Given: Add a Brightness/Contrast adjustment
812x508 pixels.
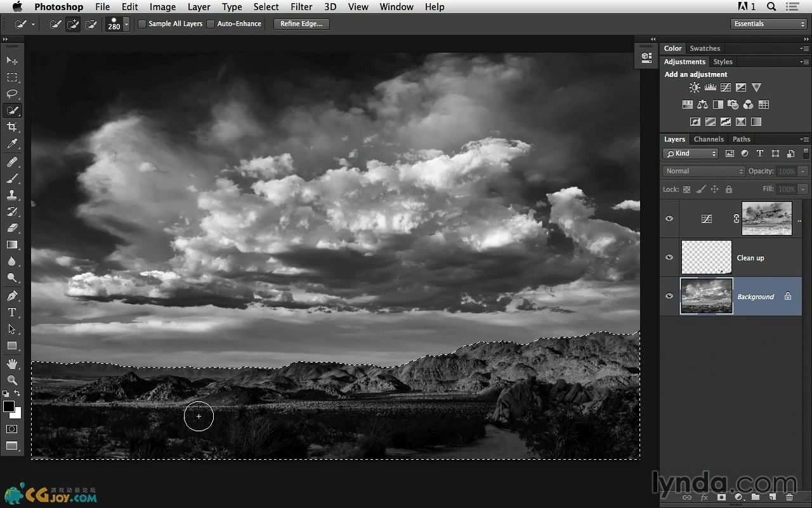Looking at the screenshot, I should pyautogui.click(x=695, y=88).
